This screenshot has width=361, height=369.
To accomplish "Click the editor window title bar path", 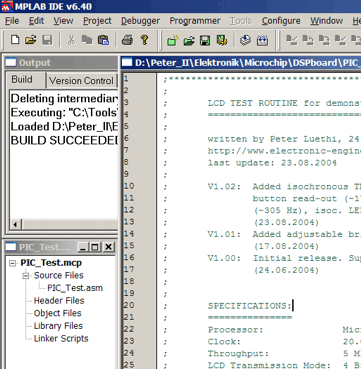I will pos(248,62).
